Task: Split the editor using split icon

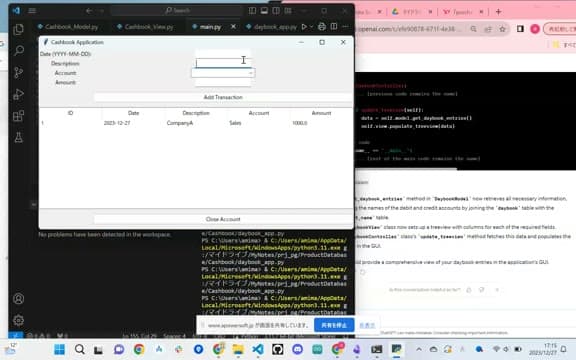Action: click(334, 26)
